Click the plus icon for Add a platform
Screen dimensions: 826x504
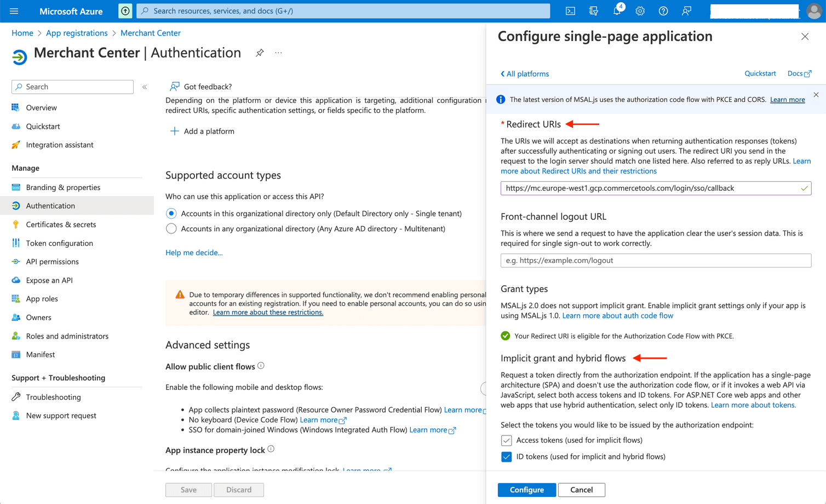(x=174, y=131)
